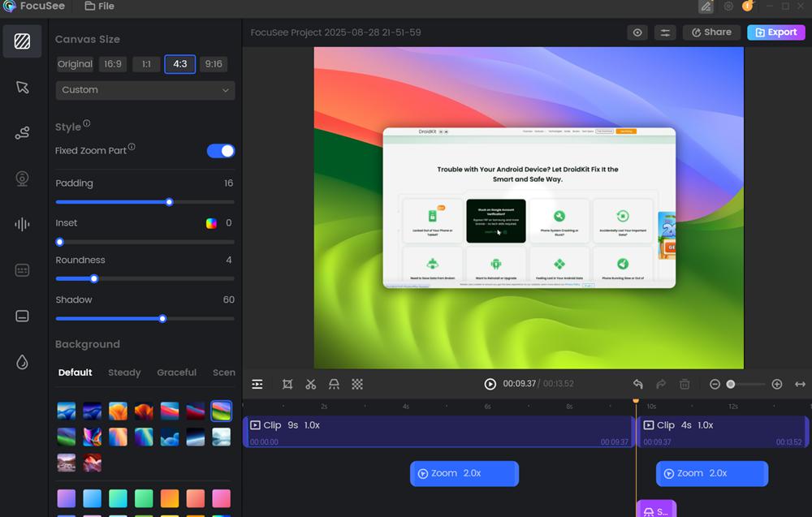Choose the selected green hills wallpaper thumbnail

(x=221, y=411)
